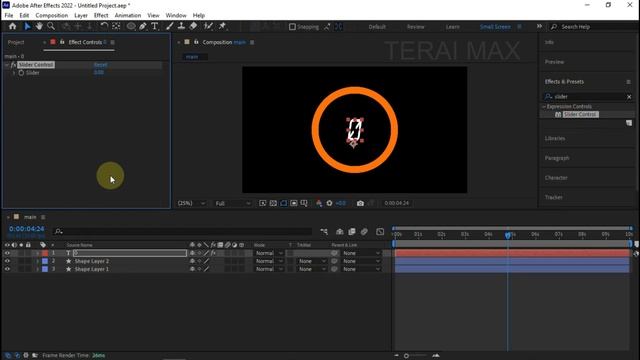Click the Home icon in toolbar
640x360 pixels.
coord(13,27)
